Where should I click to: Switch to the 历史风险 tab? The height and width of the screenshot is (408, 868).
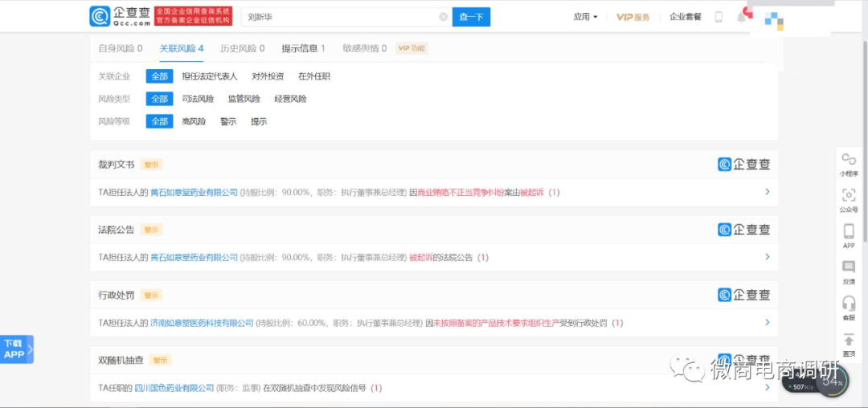pos(242,48)
